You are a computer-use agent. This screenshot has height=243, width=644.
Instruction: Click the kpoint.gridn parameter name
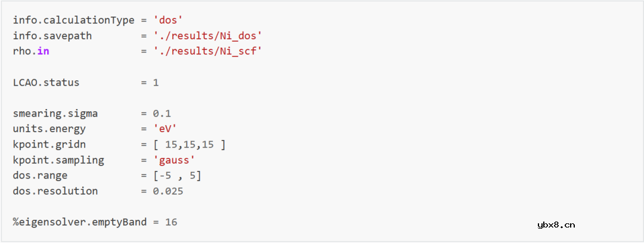pyautogui.click(x=49, y=144)
